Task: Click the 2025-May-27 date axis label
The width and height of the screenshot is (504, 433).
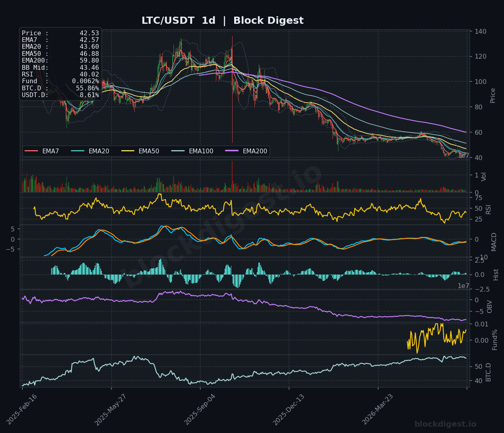Action: tap(111, 409)
